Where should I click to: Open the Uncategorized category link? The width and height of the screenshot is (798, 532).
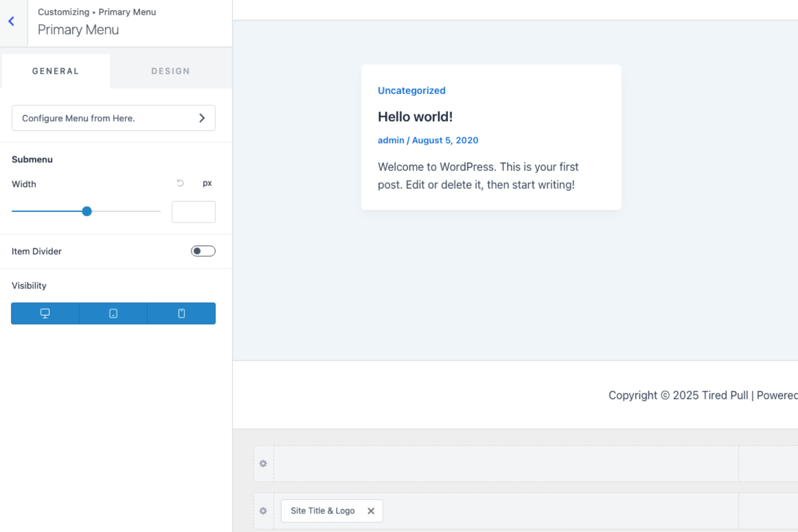click(411, 90)
